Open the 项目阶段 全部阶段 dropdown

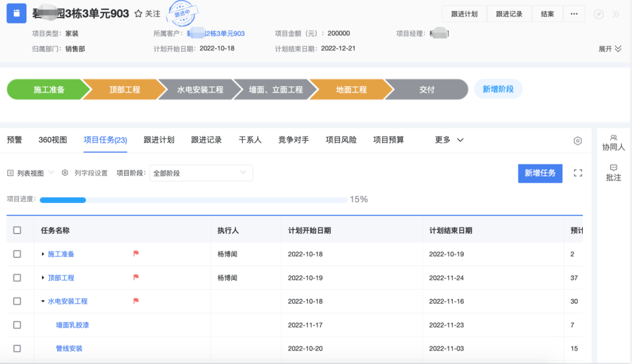point(201,173)
